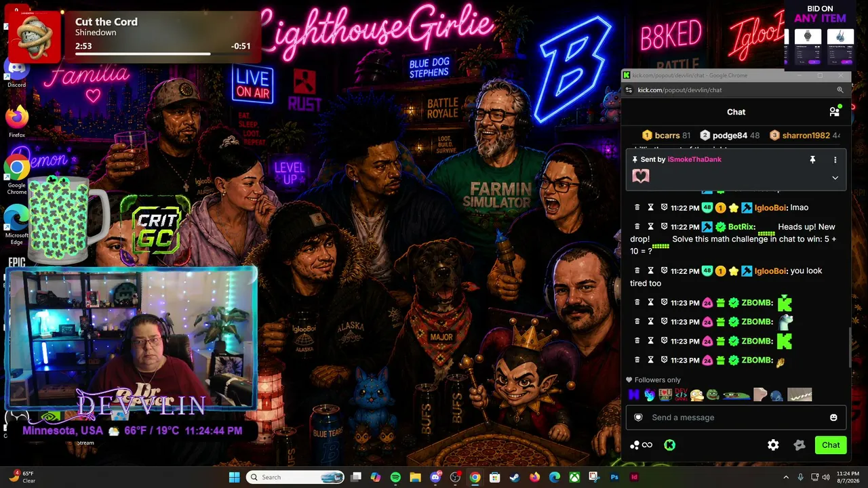Open Photoshop from the taskbar
This screenshot has width=868, height=488.
[614, 477]
